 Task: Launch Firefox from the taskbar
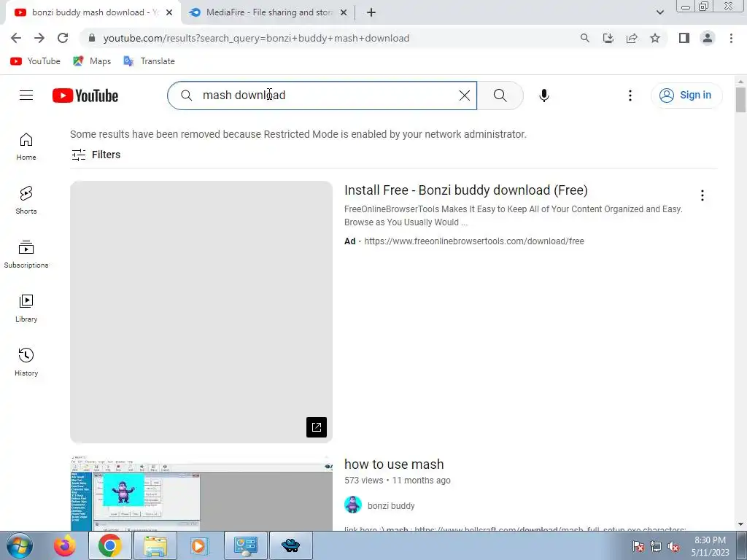pos(64,545)
